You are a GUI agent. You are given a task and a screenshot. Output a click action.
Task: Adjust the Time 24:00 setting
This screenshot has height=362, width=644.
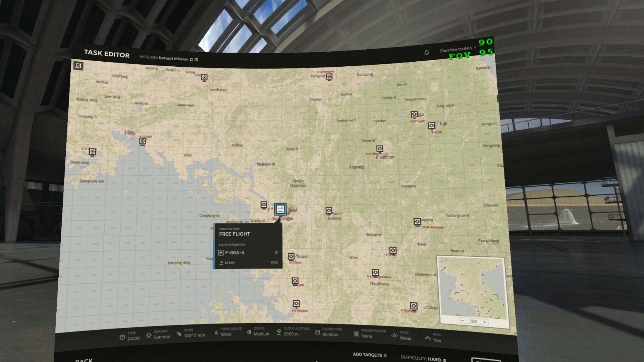point(130,336)
